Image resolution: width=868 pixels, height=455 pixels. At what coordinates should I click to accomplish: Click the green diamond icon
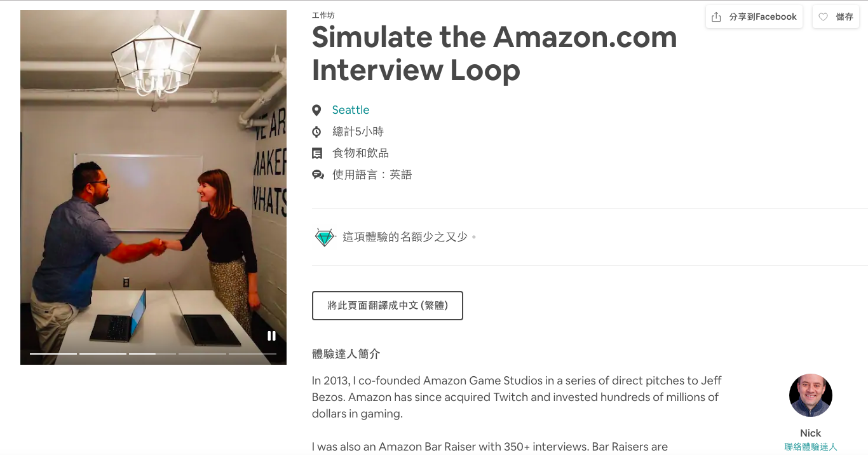[x=324, y=237]
